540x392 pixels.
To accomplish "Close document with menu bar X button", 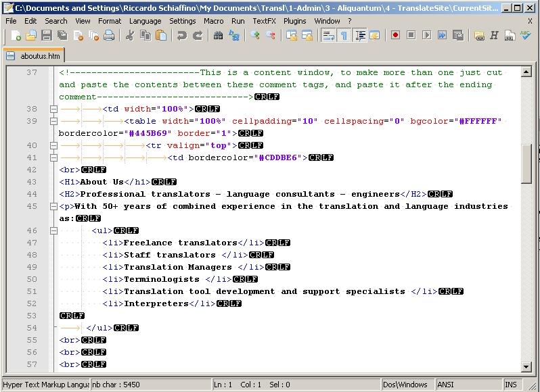I will [530, 21].
